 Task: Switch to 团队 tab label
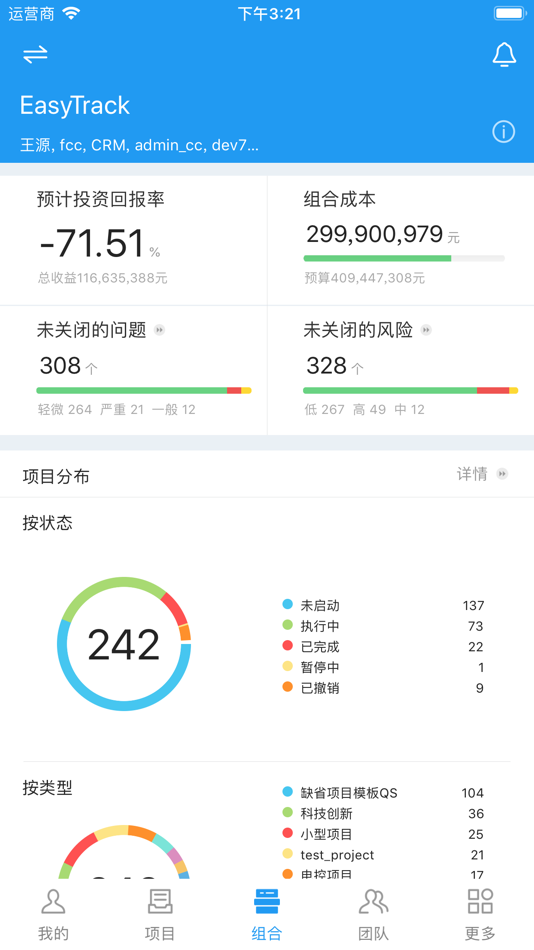(x=373, y=934)
